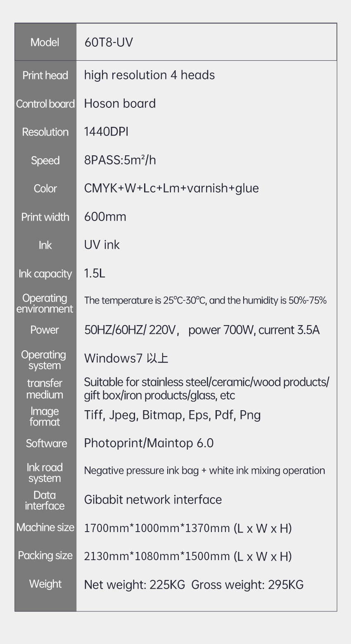The height and width of the screenshot is (644, 351).
Task: Click the 1440DPI resolution value
Action: (106, 132)
